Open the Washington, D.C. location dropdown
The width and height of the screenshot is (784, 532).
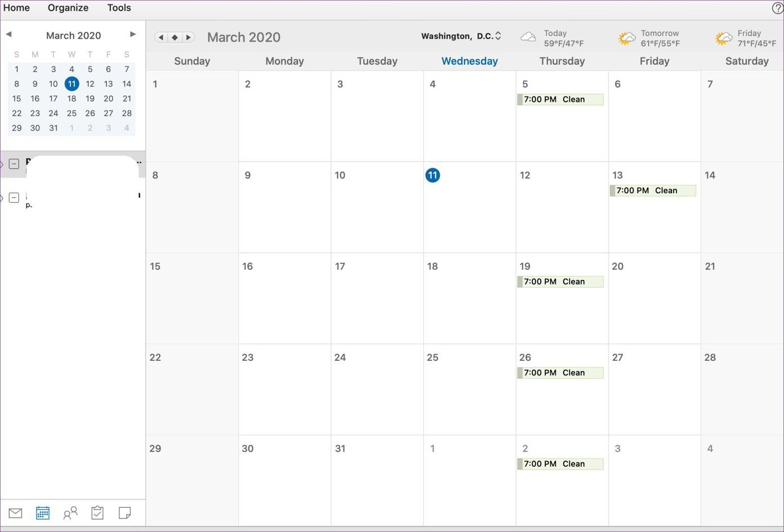point(461,36)
